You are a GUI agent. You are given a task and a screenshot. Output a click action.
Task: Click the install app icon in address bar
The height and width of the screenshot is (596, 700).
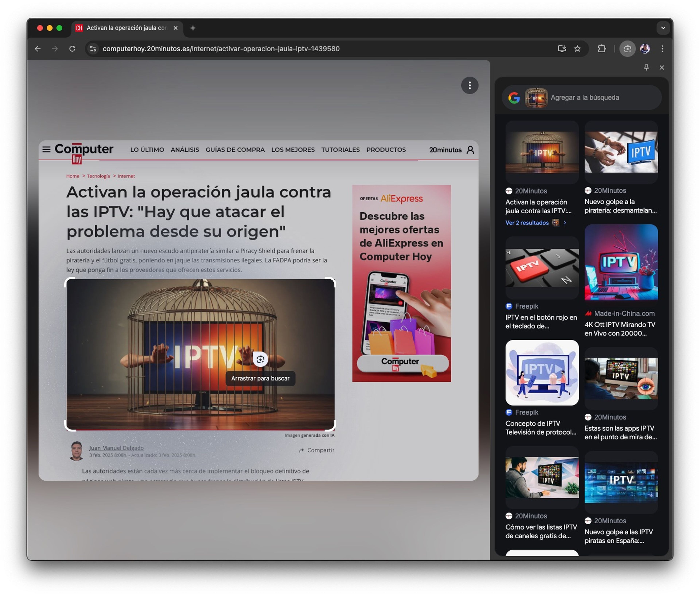click(561, 49)
